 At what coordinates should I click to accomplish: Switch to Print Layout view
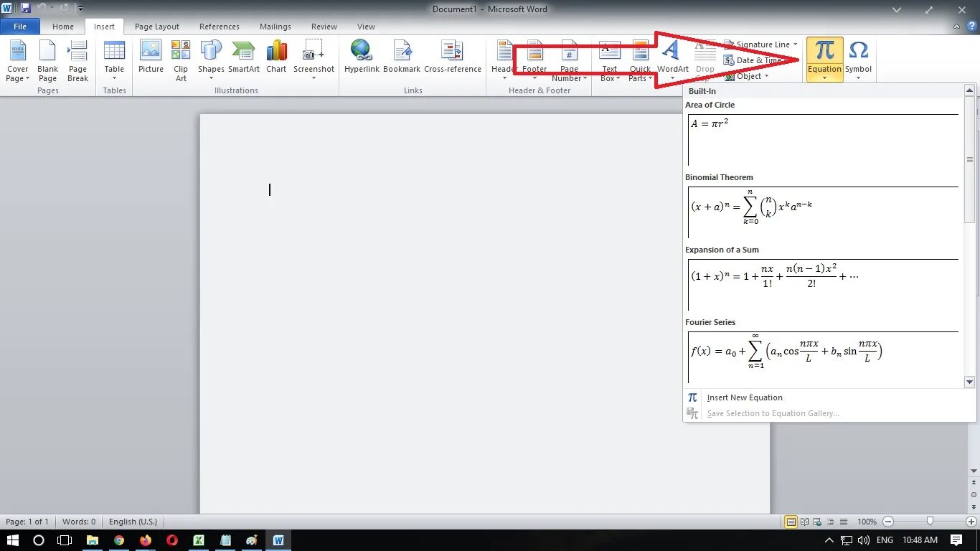791,522
